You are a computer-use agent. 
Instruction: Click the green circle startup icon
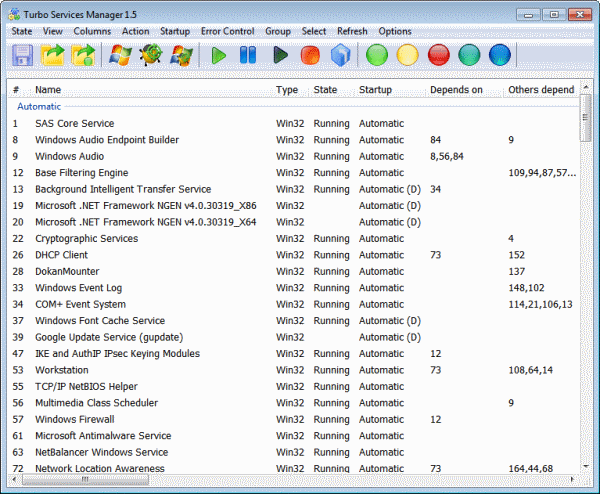(377, 55)
